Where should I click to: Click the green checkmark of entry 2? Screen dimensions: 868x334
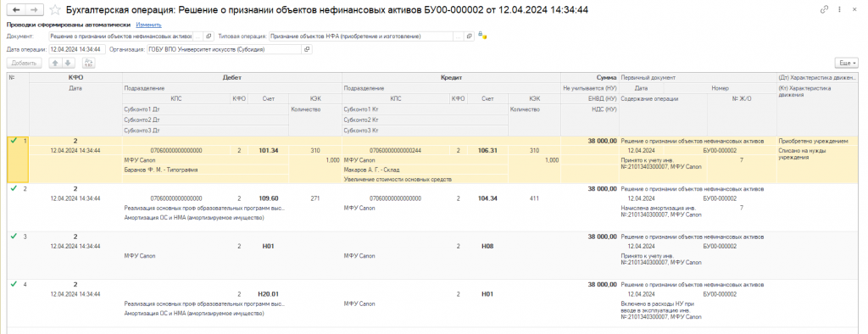14,189
